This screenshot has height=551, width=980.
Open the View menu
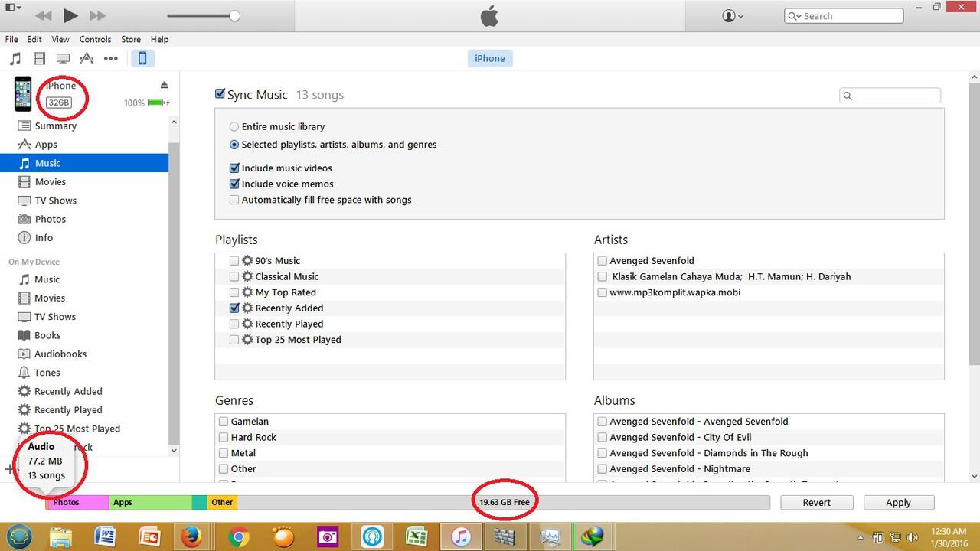click(60, 39)
